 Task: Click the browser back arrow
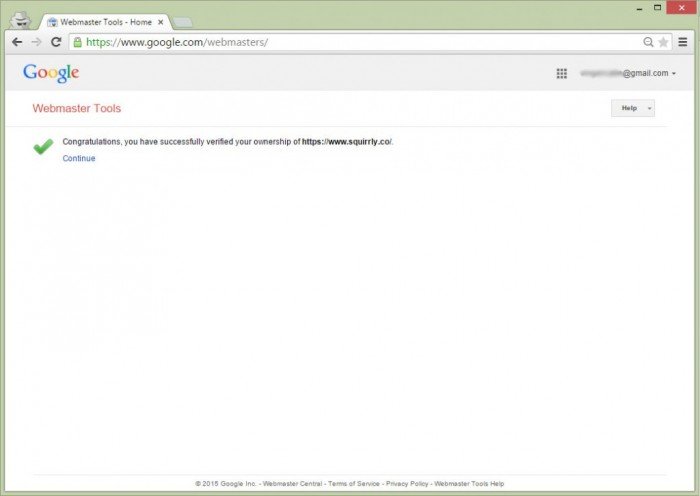pos(17,42)
